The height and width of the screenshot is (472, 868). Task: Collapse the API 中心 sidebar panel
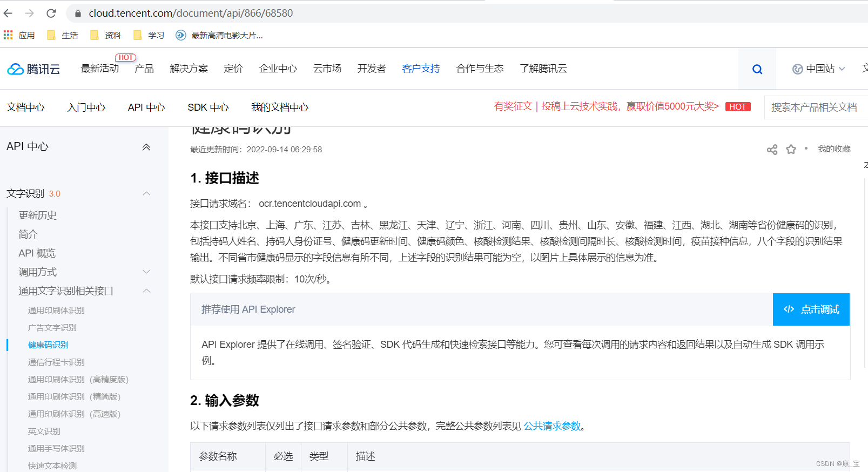tap(146, 147)
